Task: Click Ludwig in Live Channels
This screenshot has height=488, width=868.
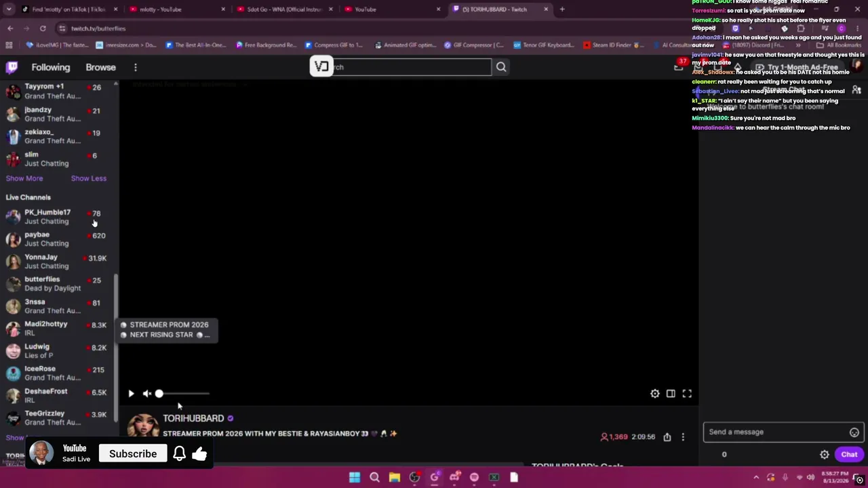Action: coord(54,350)
